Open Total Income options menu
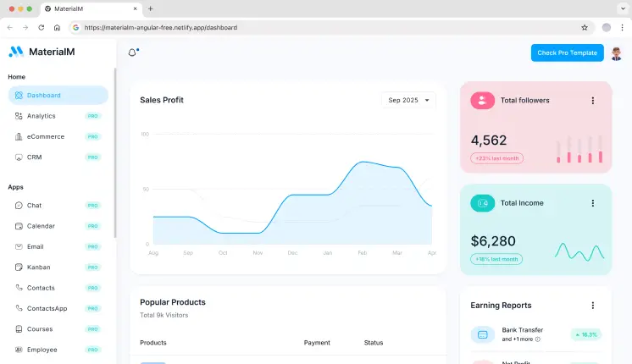This screenshot has width=632, height=364. pyautogui.click(x=592, y=203)
